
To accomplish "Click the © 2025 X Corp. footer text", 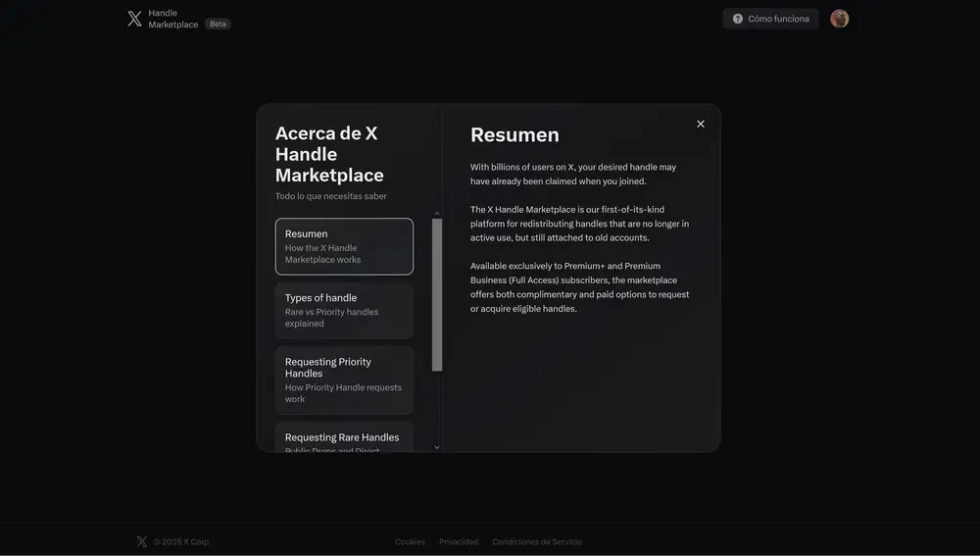I will [x=182, y=541].
